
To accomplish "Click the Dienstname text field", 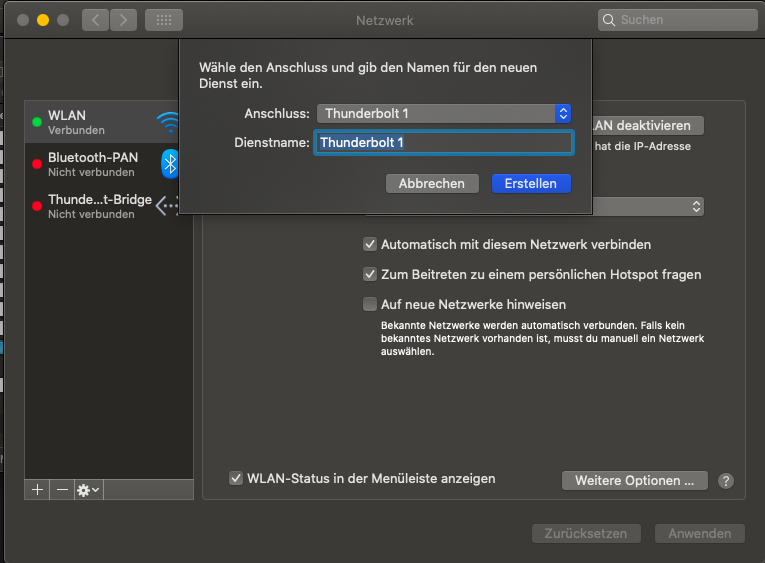I will (x=443, y=143).
